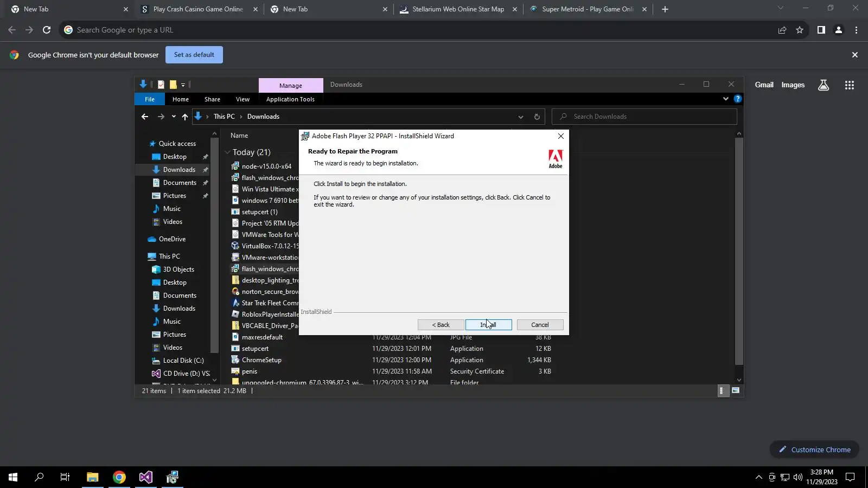Image resolution: width=868 pixels, height=488 pixels.
Task: Go back in the InstallShield Wizard
Action: point(441,325)
